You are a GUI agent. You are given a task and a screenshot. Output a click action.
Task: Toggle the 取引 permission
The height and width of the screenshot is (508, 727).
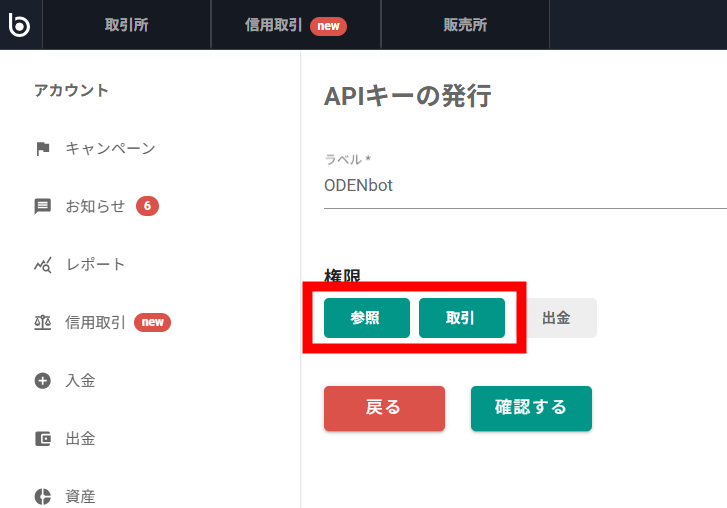(x=461, y=318)
